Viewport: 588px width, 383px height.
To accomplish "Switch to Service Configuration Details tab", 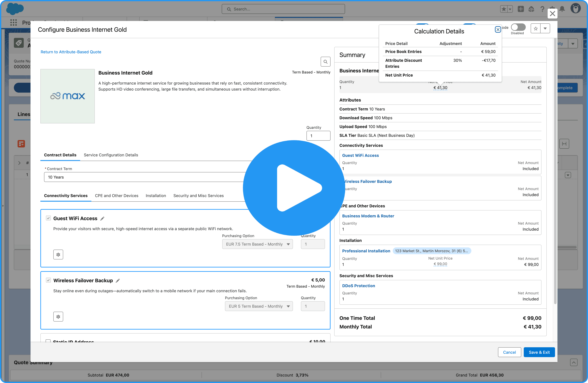I will (111, 155).
